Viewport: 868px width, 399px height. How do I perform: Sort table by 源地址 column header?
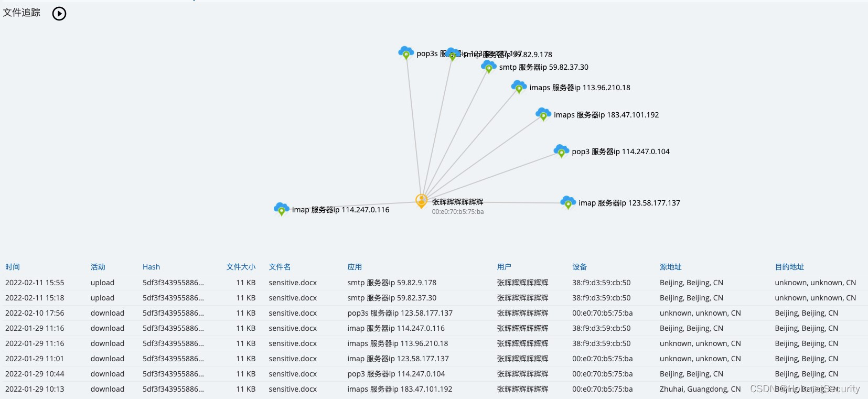pyautogui.click(x=671, y=267)
